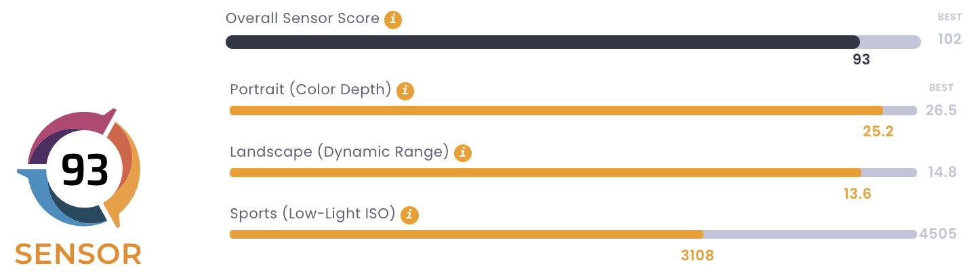Click info icon beside Landscape (Dynamic Range)
Screen dimensions: 980x274
pyautogui.click(x=463, y=153)
